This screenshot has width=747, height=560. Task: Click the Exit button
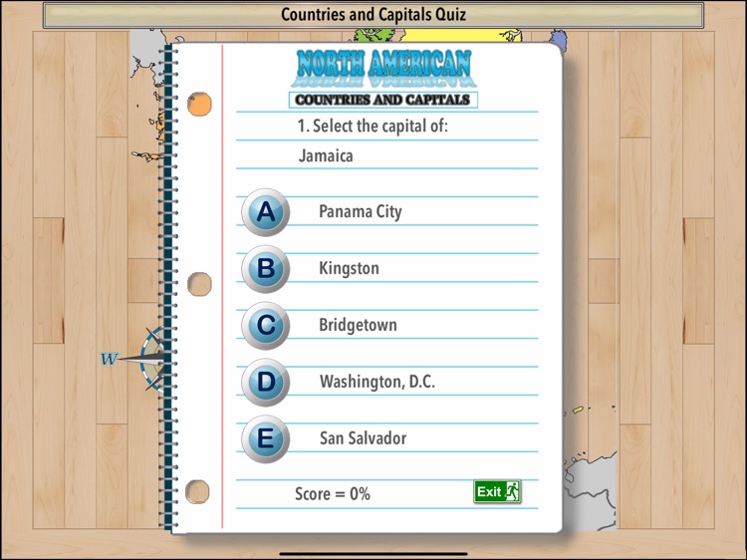[x=497, y=491]
